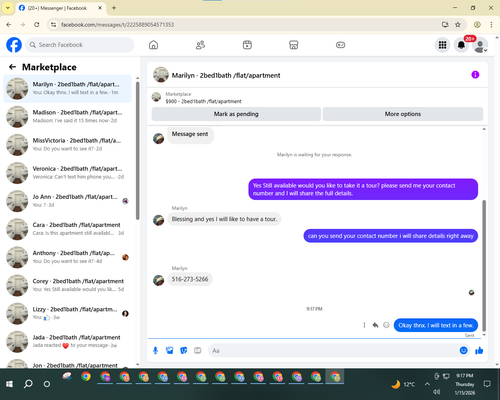Open the Jo Ann conversation
The width and height of the screenshot is (500, 400).
(x=67, y=201)
